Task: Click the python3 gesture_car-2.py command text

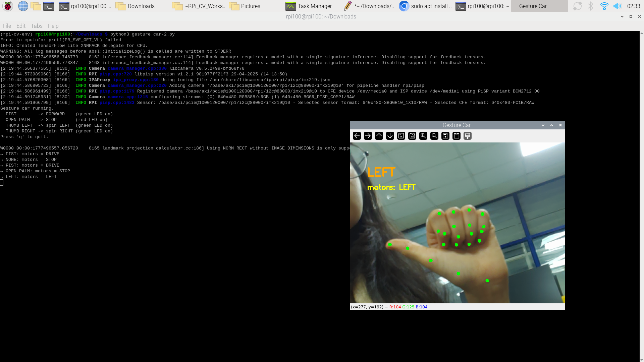Action: [x=143, y=34]
